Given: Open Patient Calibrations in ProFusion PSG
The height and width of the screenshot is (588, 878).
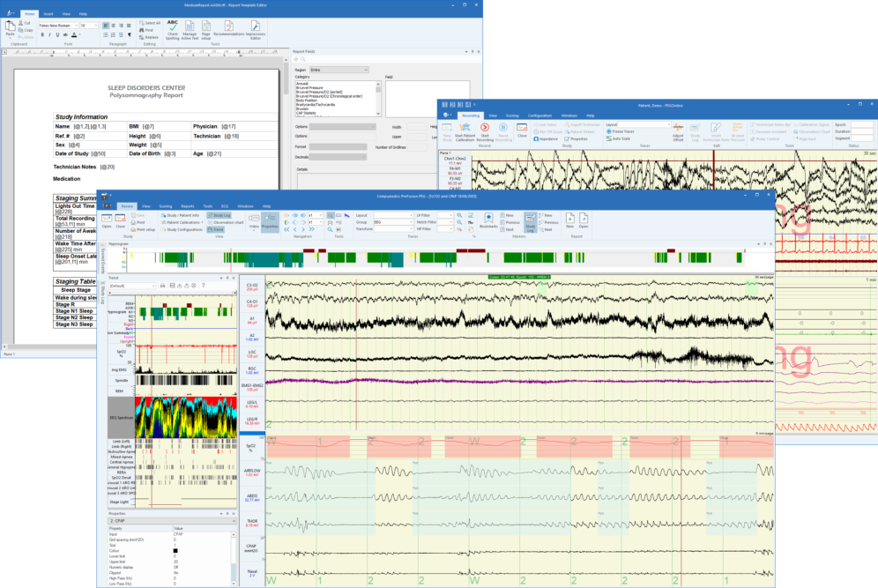Looking at the screenshot, I should tap(183, 221).
